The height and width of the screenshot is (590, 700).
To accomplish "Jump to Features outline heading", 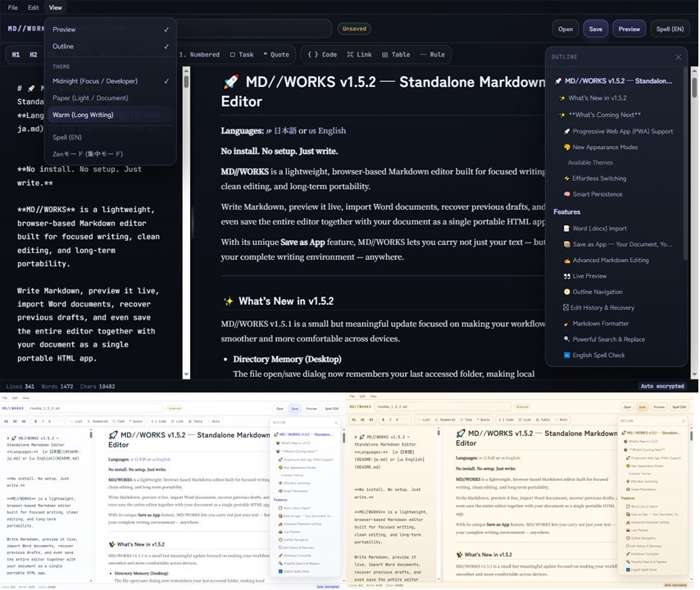I will pos(567,212).
